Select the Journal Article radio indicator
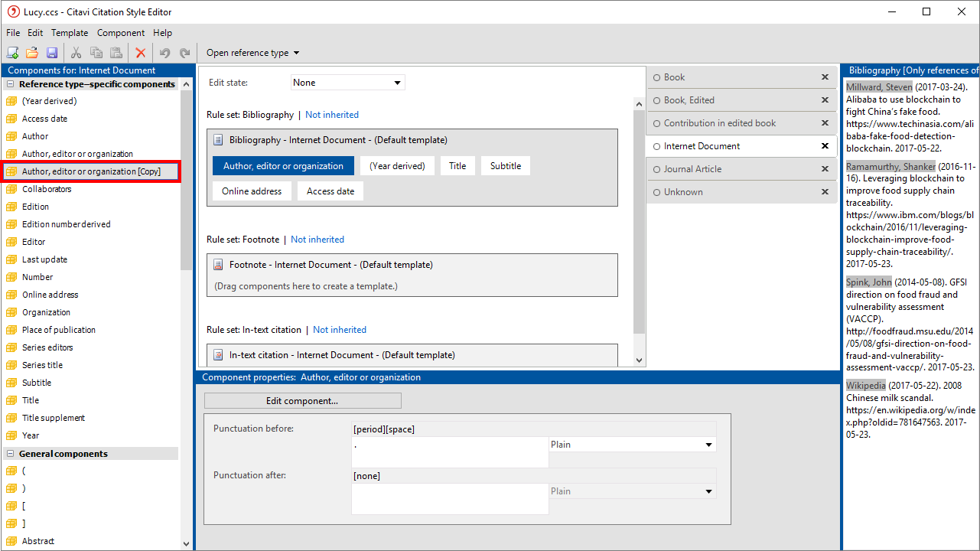 [656, 169]
